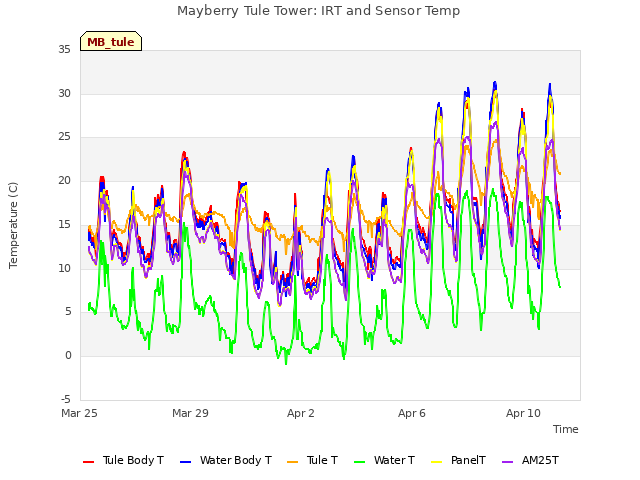Click the 'Temperature (C)' y-axis label
The image size is (640, 480).
13,225
